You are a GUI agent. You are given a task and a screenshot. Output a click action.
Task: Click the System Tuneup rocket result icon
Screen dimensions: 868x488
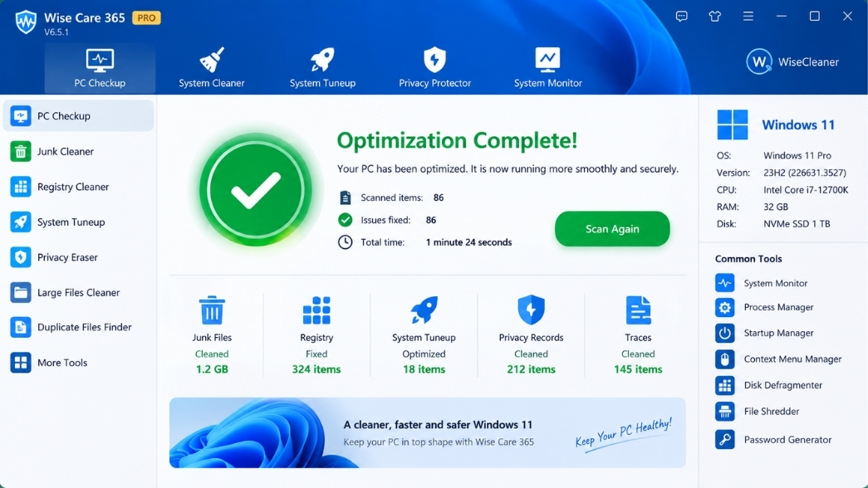pyautogui.click(x=424, y=310)
